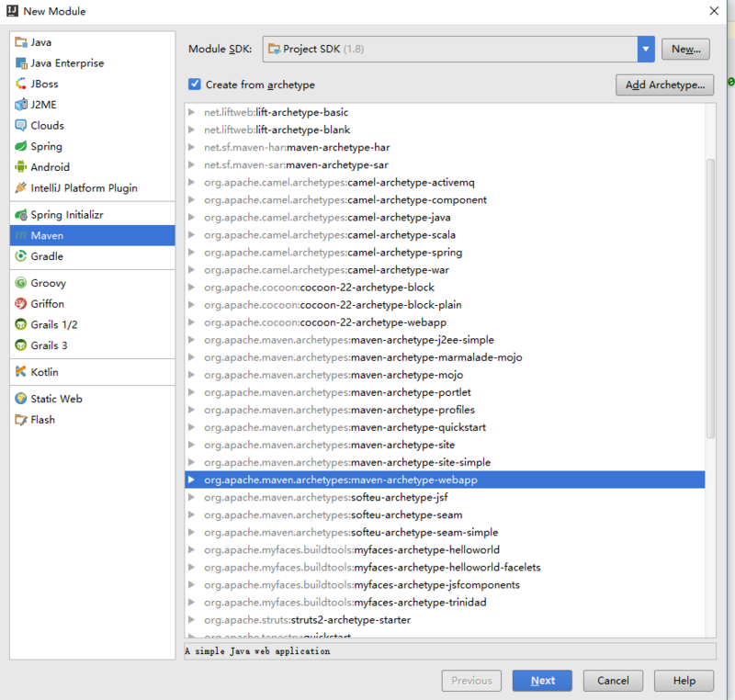Viewport: 735px width, 700px height.
Task: Click the Java Enterprise icon
Action: 20,63
